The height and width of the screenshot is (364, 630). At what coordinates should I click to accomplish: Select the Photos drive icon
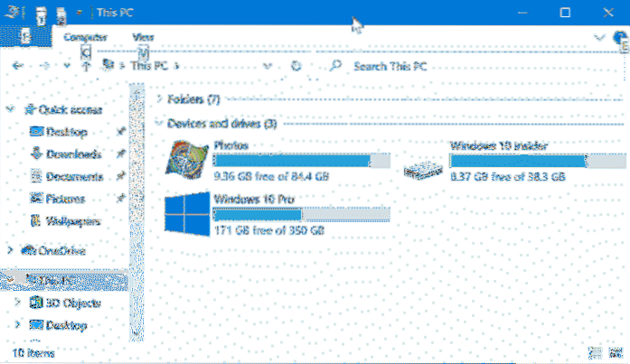point(187,160)
